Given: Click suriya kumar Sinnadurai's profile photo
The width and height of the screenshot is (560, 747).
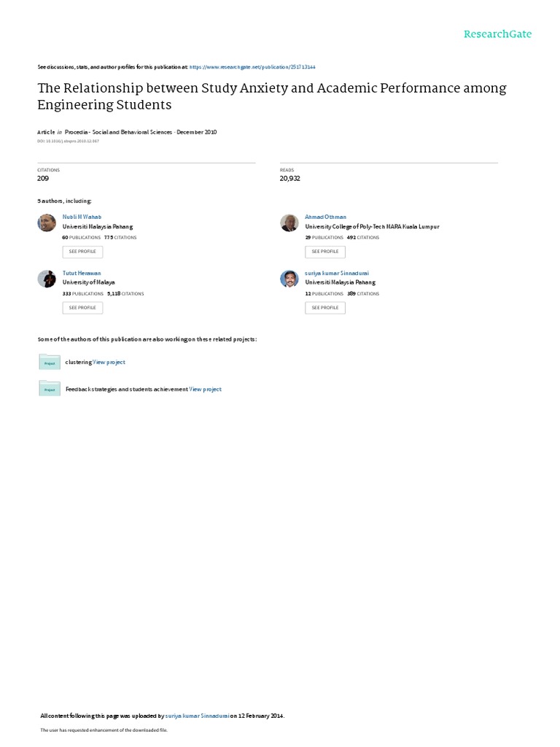Looking at the screenshot, I should click(289, 279).
